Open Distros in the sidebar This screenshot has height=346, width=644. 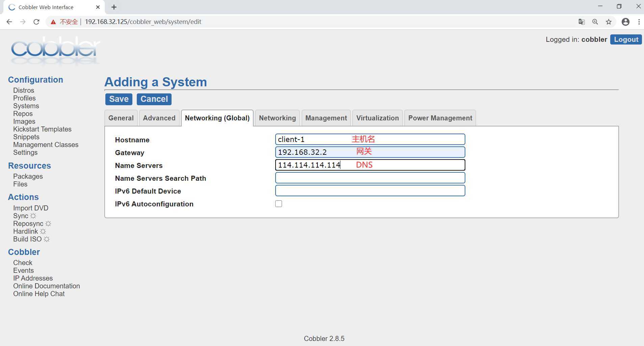pyautogui.click(x=24, y=90)
